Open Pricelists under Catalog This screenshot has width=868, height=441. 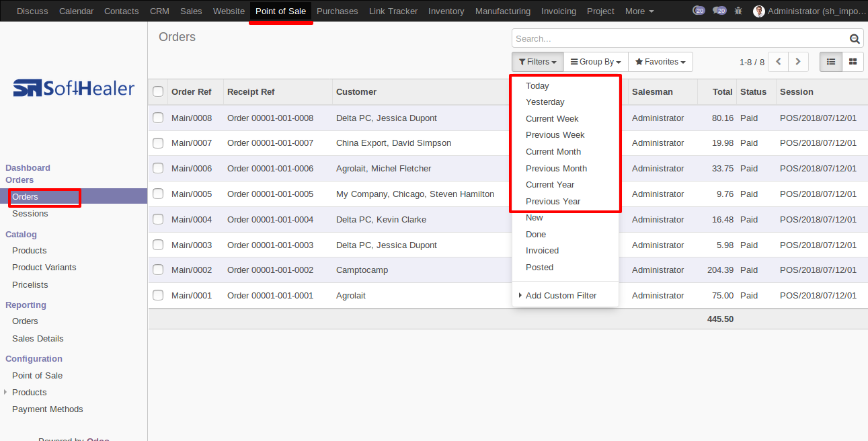click(x=30, y=285)
